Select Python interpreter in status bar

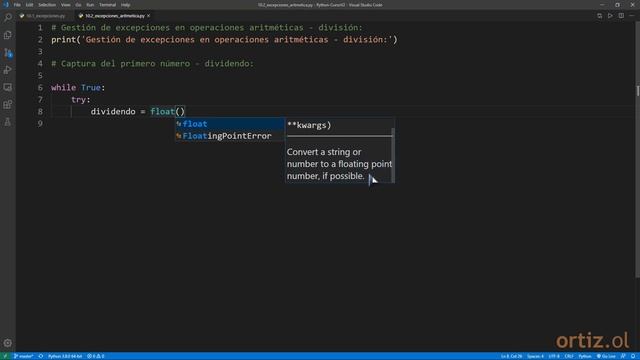tap(65, 356)
